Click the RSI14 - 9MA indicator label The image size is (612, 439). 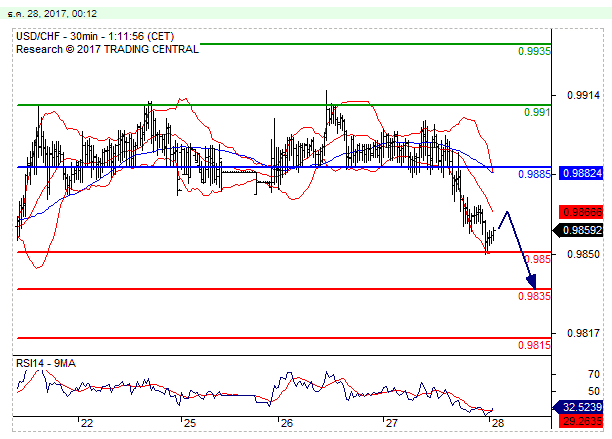click(x=46, y=364)
